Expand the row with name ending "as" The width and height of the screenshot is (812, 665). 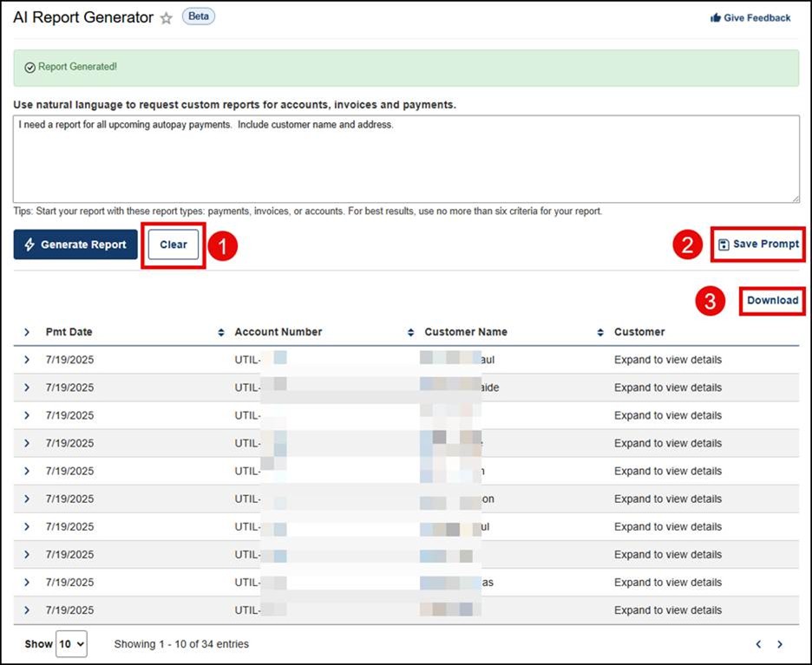[27, 582]
